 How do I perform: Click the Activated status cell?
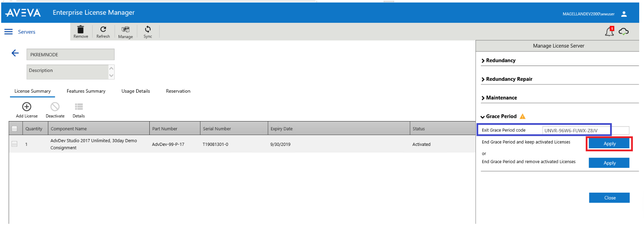[422, 144]
